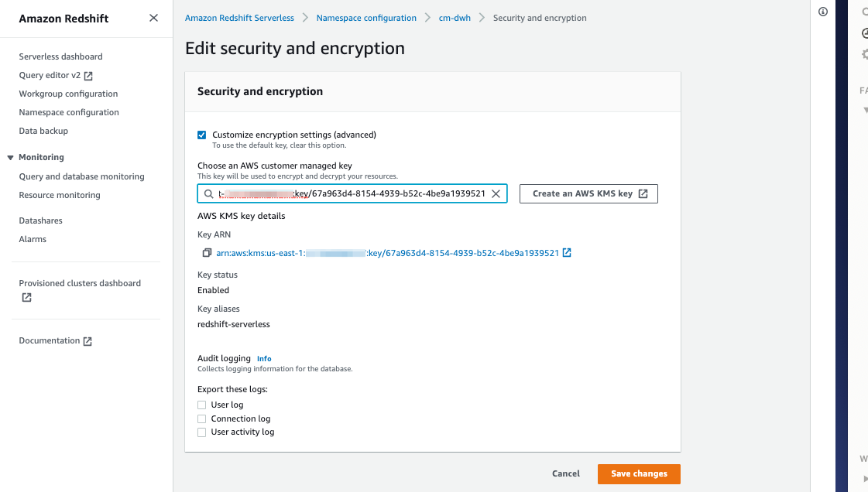
Task: Uncheck Customize encryption settings (advanced)
Action: coord(201,135)
